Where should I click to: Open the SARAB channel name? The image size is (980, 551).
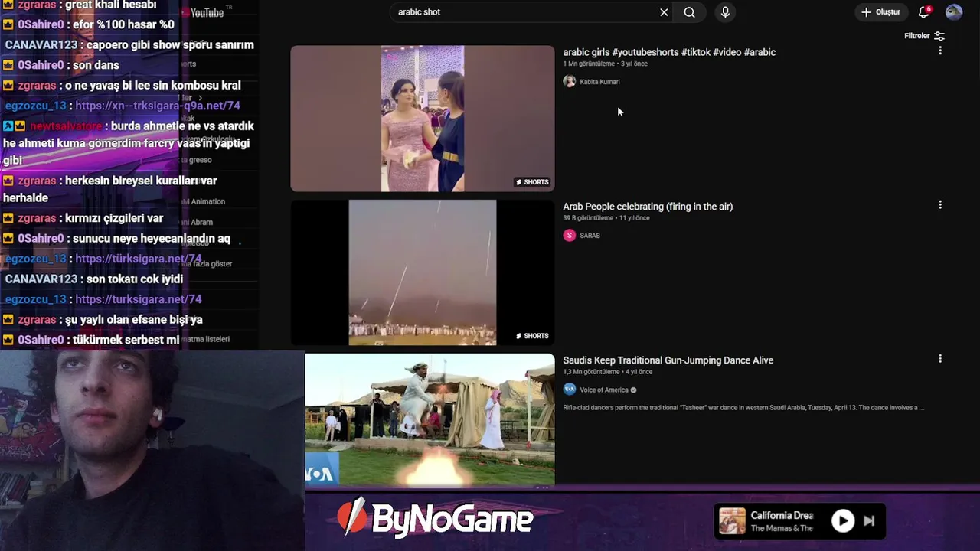pyautogui.click(x=590, y=236)
